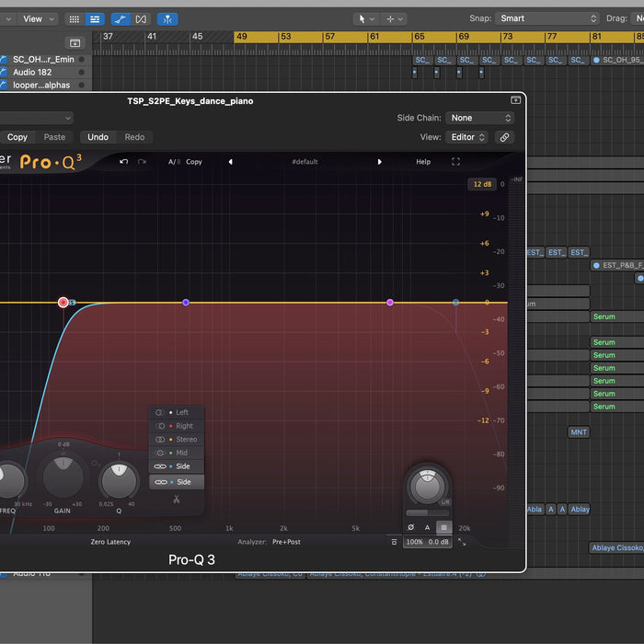Toggle the auto gain A button

tap(427, 527)
